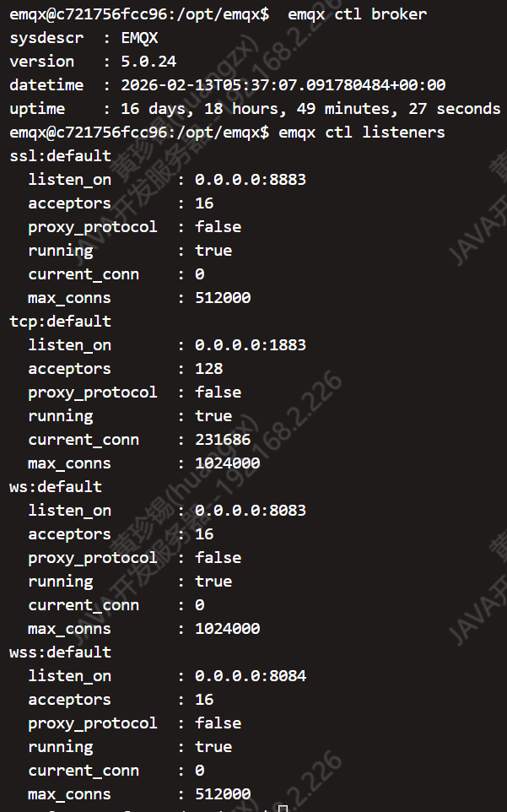Click the EMQX version number 5.0.24
This screenshot has height=812, width=507.
tap(148, 62)
